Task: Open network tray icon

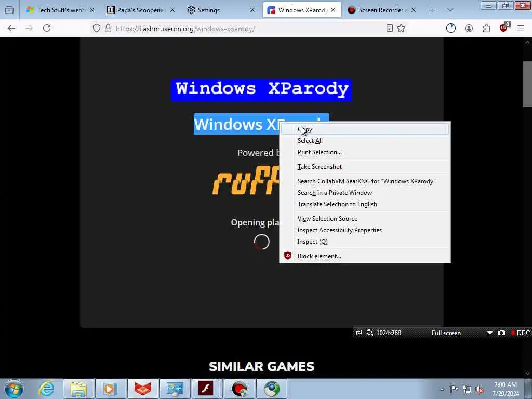Action: click(467, 390)
